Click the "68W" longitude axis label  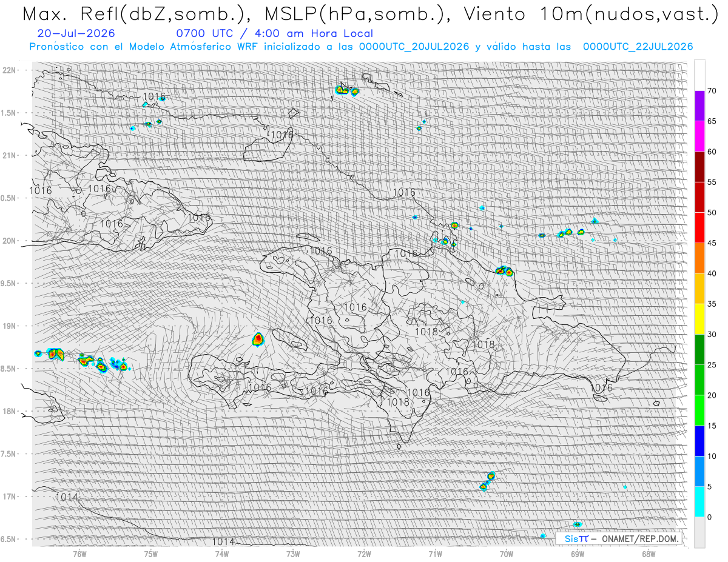649,554
